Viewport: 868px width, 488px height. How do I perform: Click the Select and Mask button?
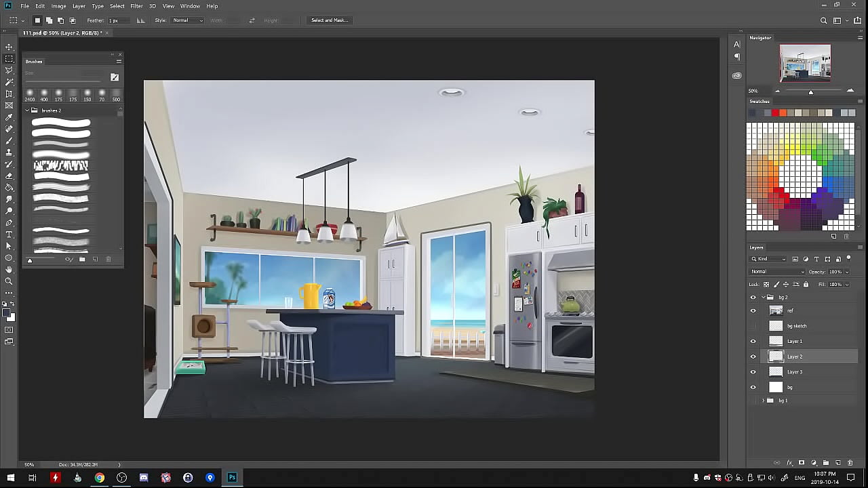coord(329,20)
